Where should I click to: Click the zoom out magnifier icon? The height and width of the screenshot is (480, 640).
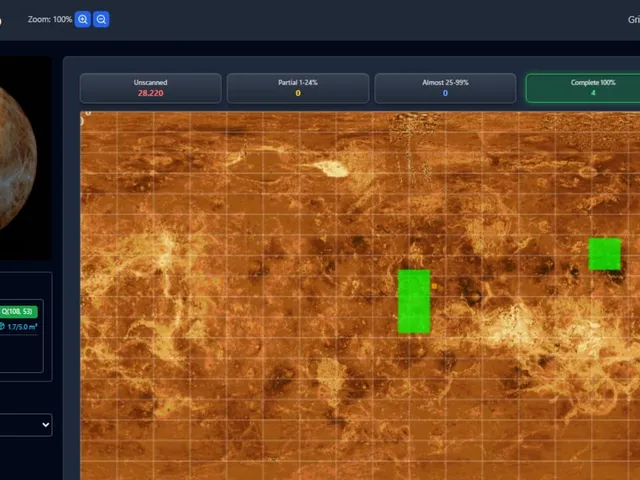[101, 19]
